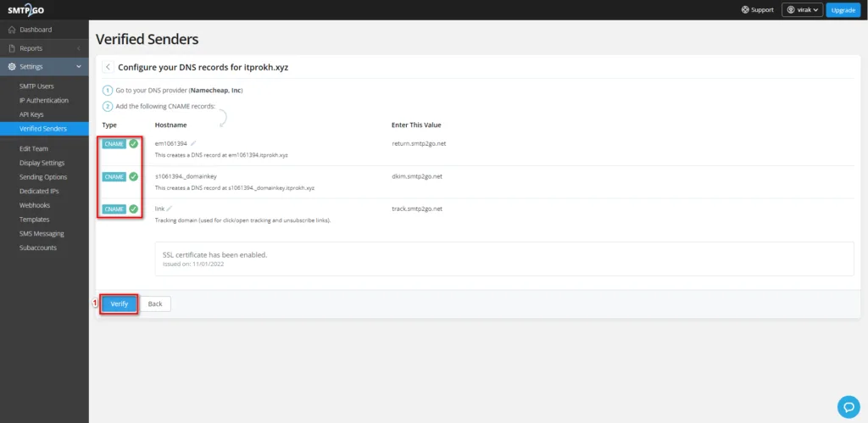Open Support from the top bar
Image resolution: width=868 pixels, height=423 pixels.
tap(757, 10)
